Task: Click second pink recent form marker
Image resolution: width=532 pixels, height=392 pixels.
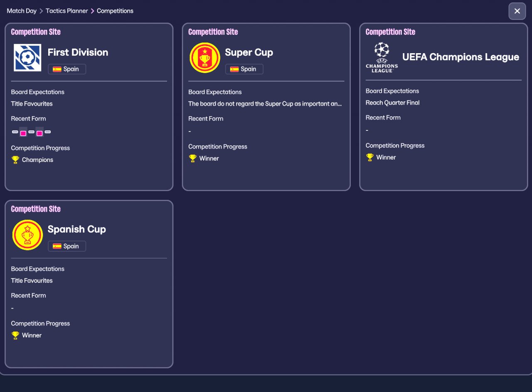Action: tap(39, 133)
